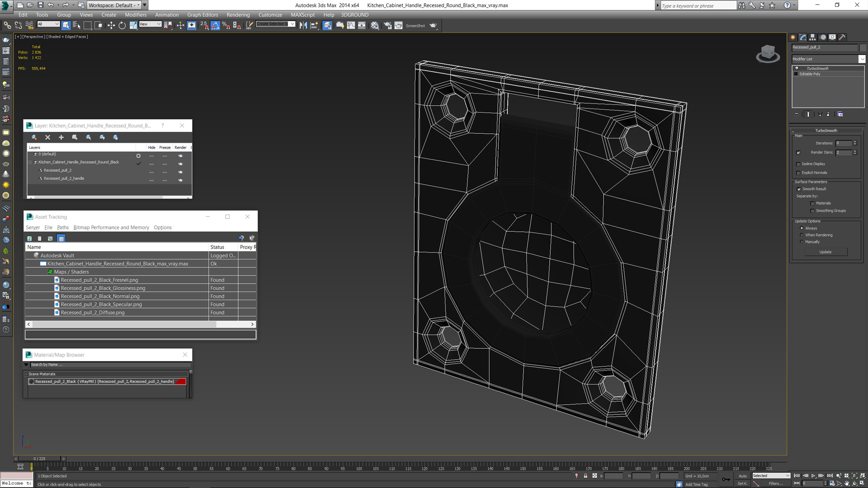Click the delete layer X icon
The image size is (868, 488).
47,137
